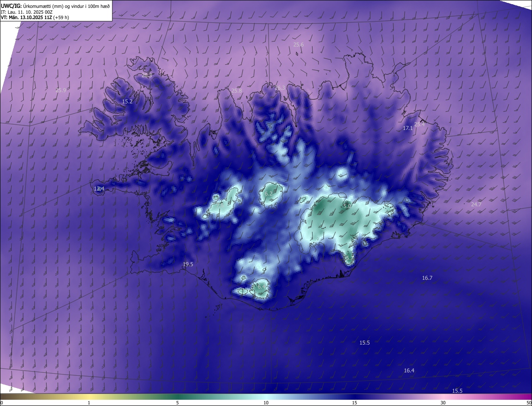The width and height of the screenshot is (532, 406).
Task: Click the 6.2 value on the central glacier
Action: click(268, 193)
